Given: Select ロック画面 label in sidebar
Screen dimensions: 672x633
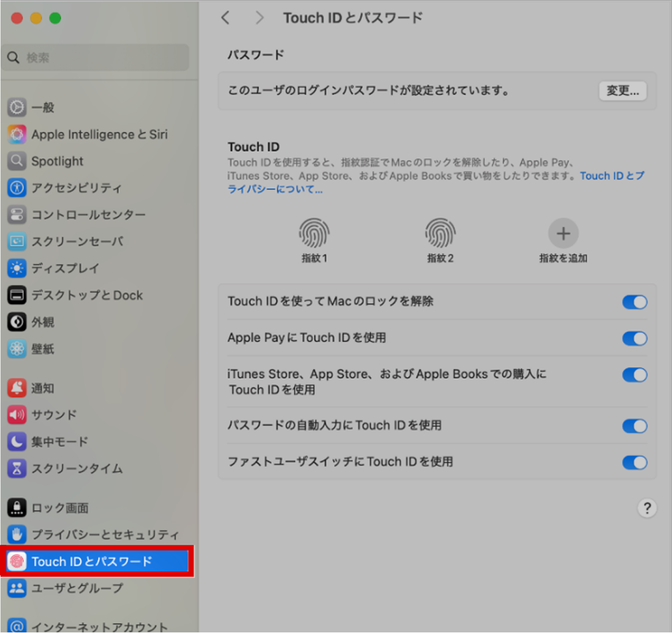Looking at the screenshot, I should point(60,508).
